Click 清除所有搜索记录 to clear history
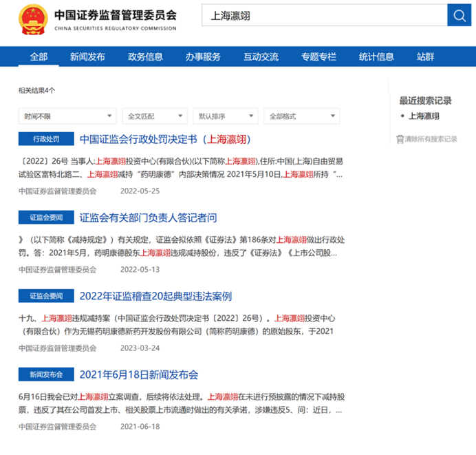476x455 pixels. tap(431, 139)
